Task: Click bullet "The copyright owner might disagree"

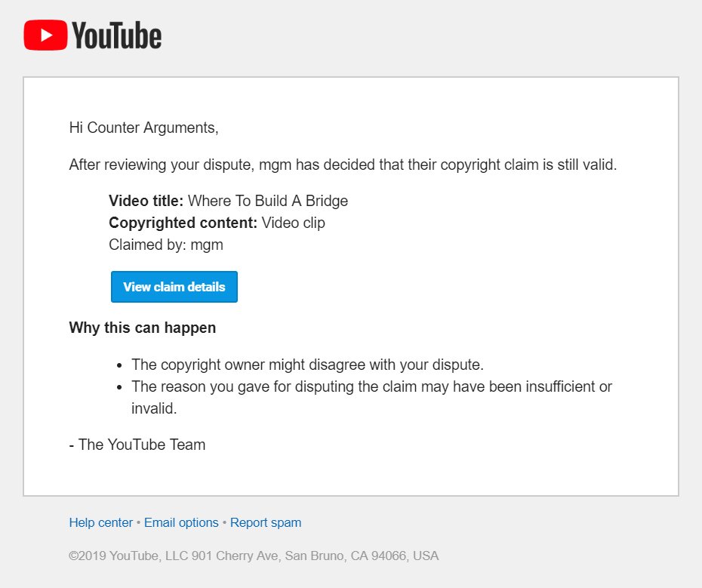Action: coord(307,365)
